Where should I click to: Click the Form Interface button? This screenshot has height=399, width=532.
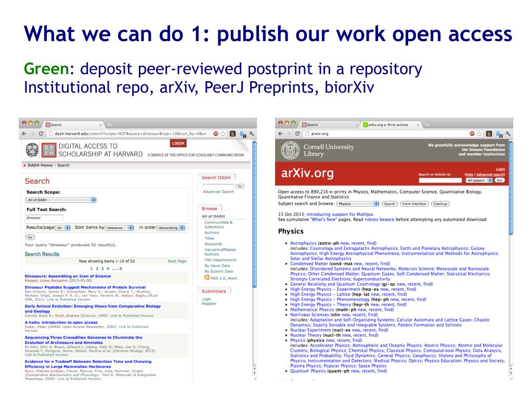[414, 204]
